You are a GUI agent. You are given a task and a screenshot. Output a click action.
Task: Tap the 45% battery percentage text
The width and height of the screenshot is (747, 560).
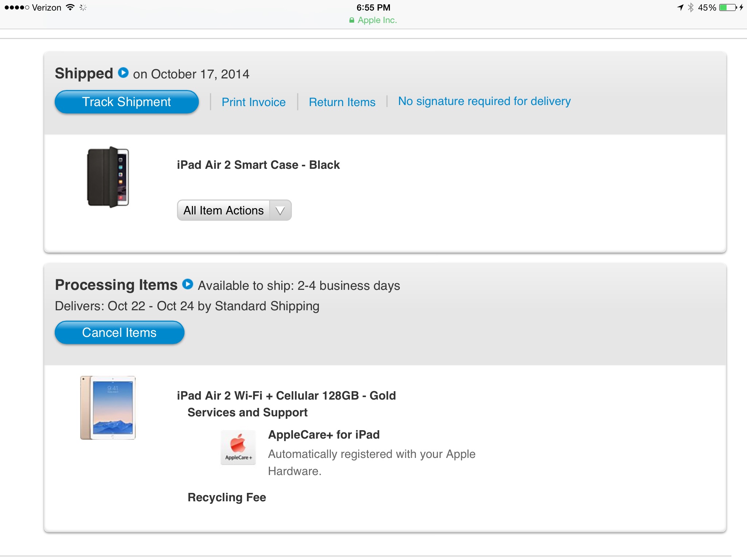tap(707, 7)
